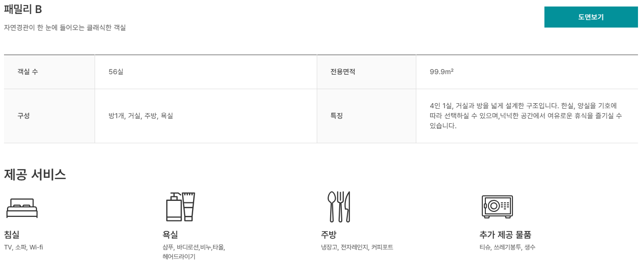Click the 99.9m² area value

click(x=441, y=72)
